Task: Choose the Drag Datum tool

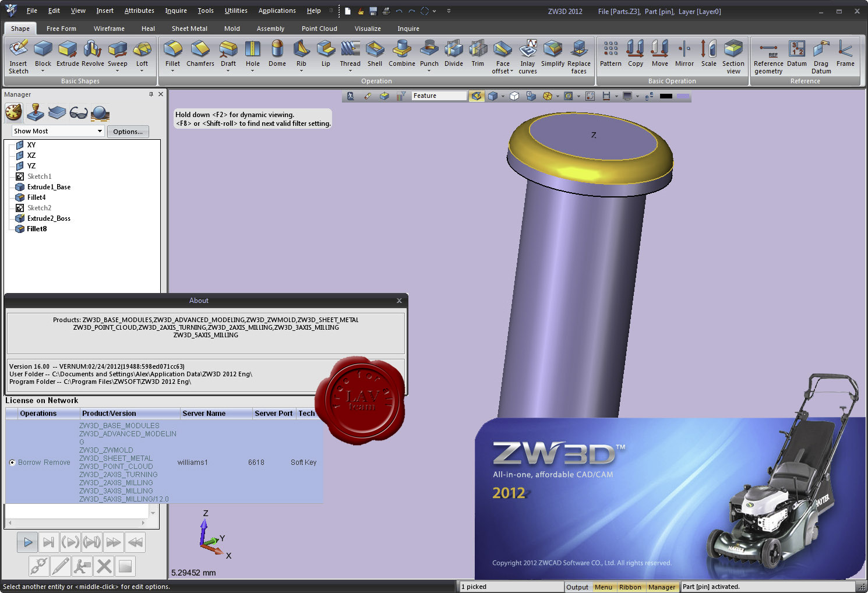Action: [821, 57]
